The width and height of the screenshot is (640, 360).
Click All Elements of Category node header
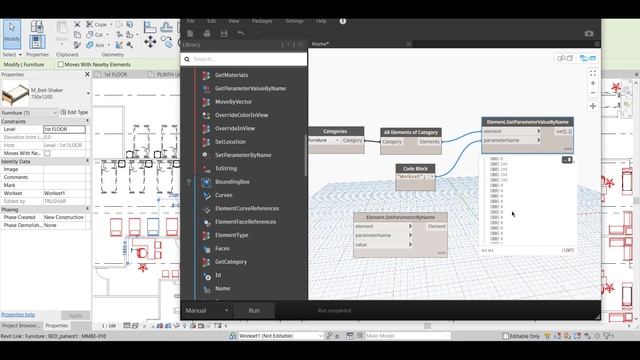point(411,132)
